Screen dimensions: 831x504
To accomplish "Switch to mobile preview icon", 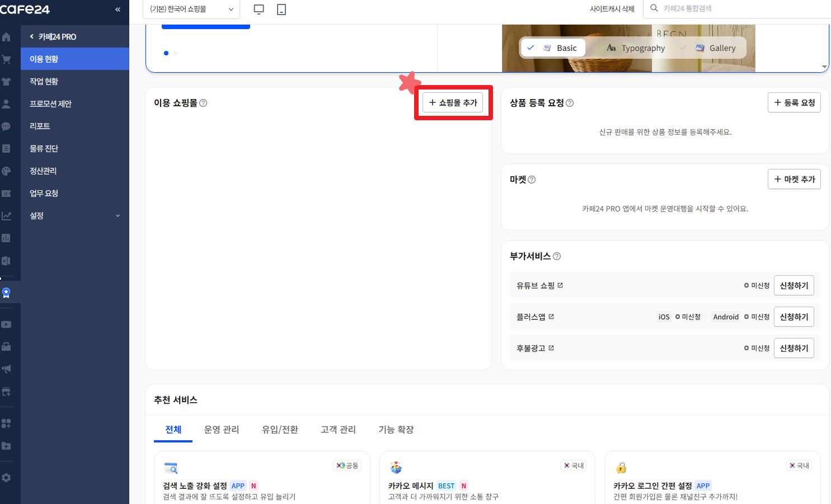I will pos(281,9).
